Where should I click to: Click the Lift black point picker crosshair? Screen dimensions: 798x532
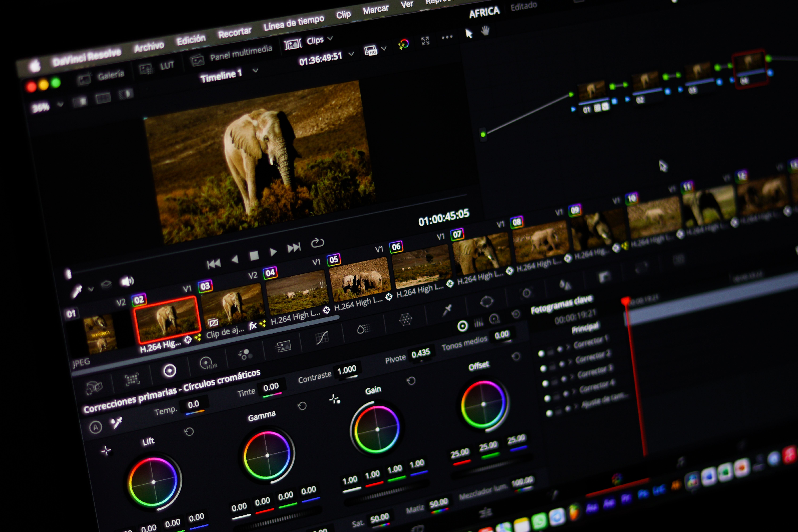[106, 451]
